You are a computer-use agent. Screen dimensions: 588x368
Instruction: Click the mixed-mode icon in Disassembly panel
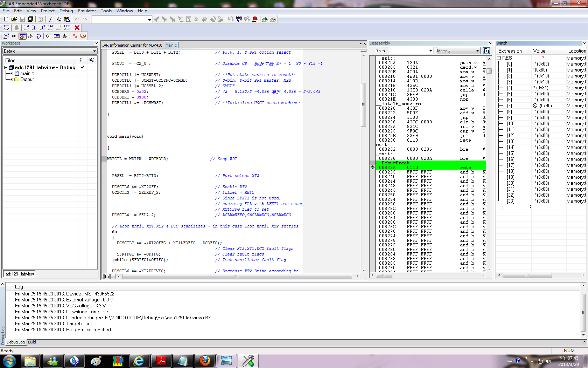[486, 51]
